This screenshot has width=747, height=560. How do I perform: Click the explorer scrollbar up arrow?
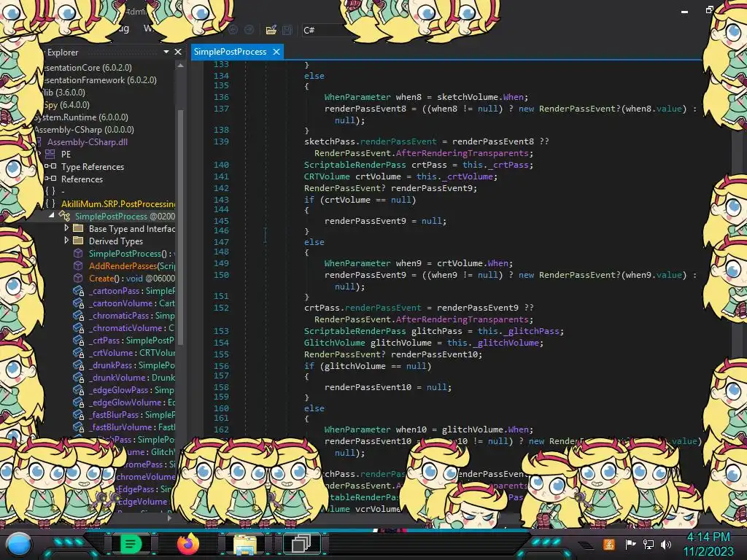coord(180,66)
